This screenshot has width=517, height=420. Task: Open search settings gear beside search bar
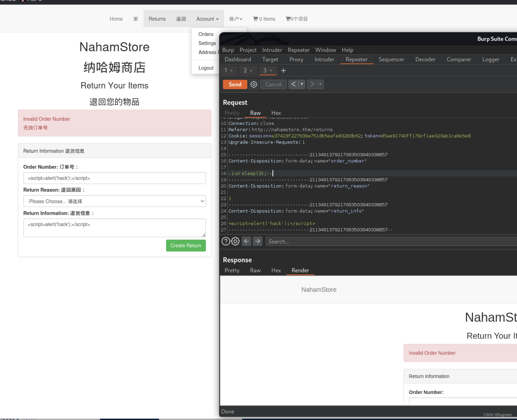tap(235, 241)
